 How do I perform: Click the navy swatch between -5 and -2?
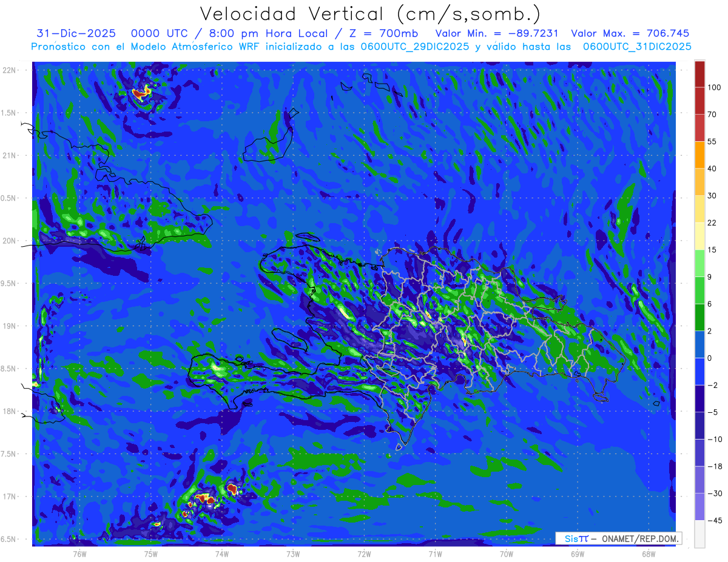tap(699, 398)
